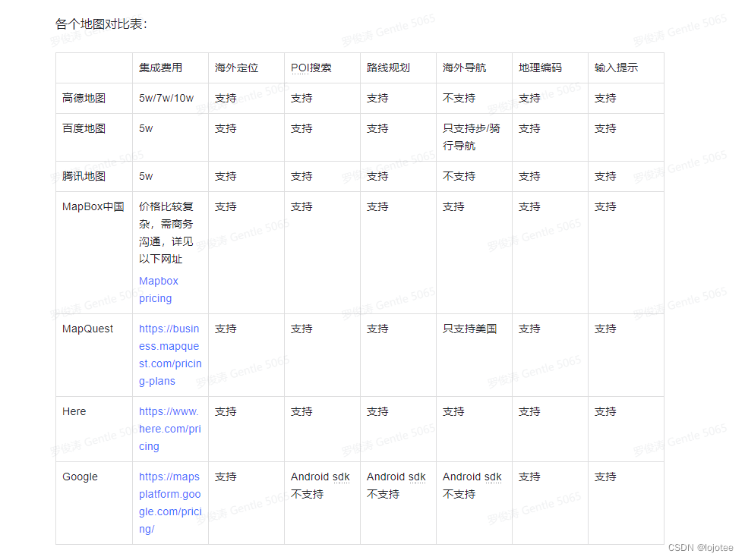
Task: Open the here.com/pricing link
Action: click(168, 429)
